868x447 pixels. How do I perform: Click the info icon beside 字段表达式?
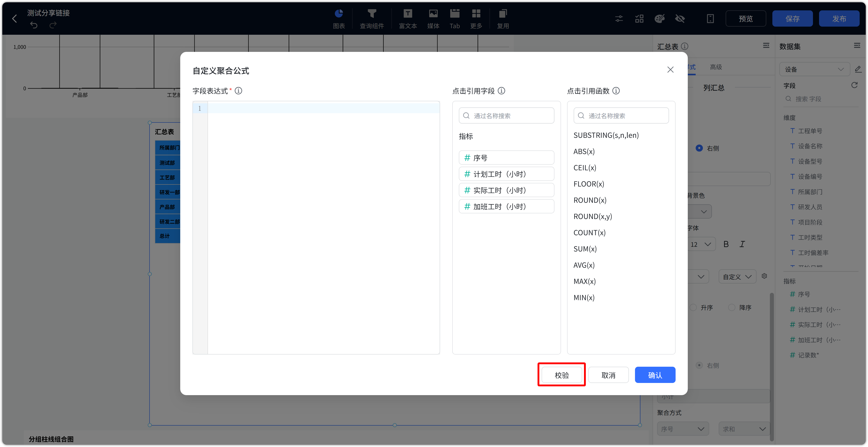point(238,91)
